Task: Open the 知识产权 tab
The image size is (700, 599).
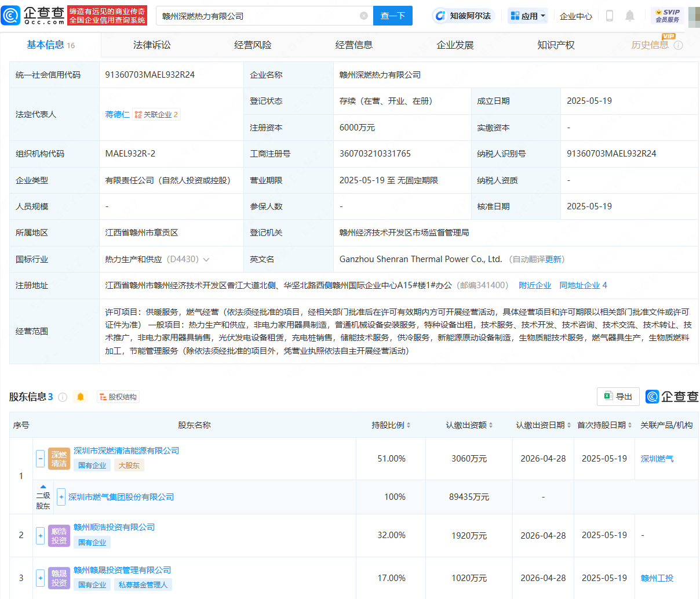Action: [556, 45]
